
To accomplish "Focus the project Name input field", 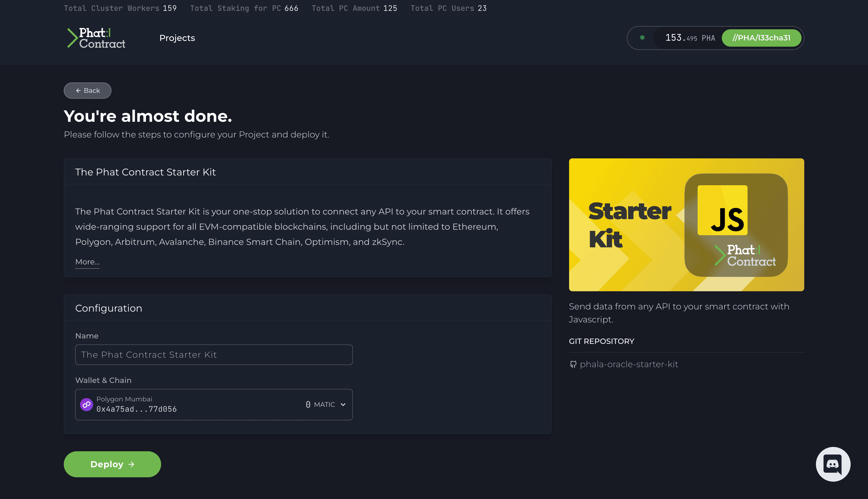I will [x=214, y=355].
